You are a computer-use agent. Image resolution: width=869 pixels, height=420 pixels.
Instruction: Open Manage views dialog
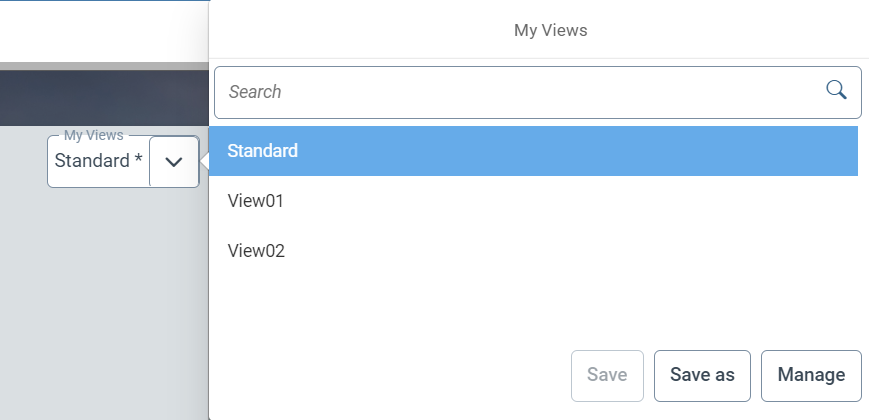(x=811, y=375)
